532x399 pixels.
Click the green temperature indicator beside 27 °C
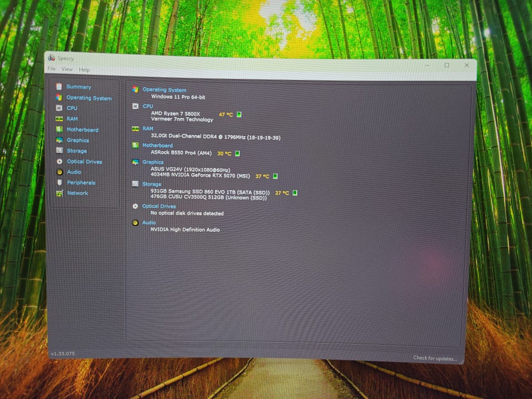click(295, 193)
